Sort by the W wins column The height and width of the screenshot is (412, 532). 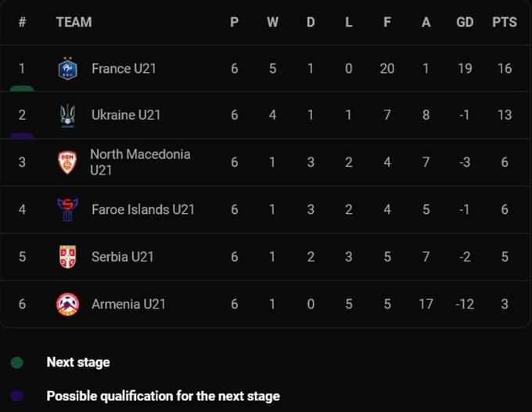point(272,22)
